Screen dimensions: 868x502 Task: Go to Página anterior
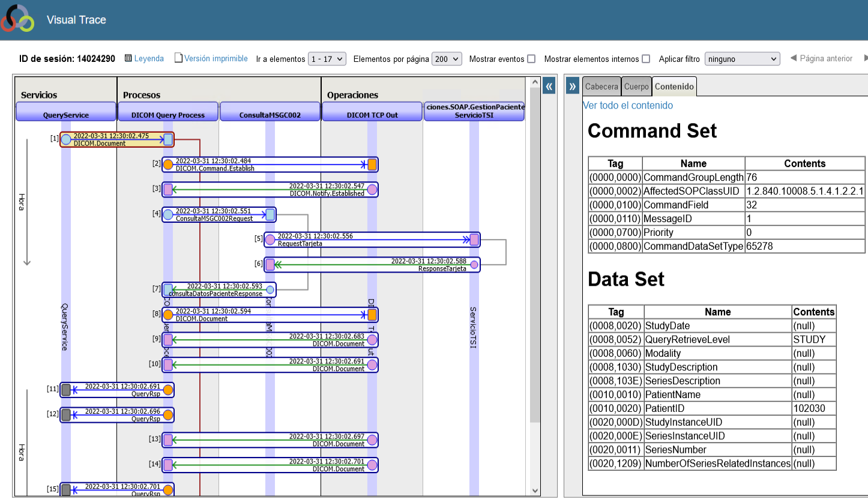[x=821, y=58]
